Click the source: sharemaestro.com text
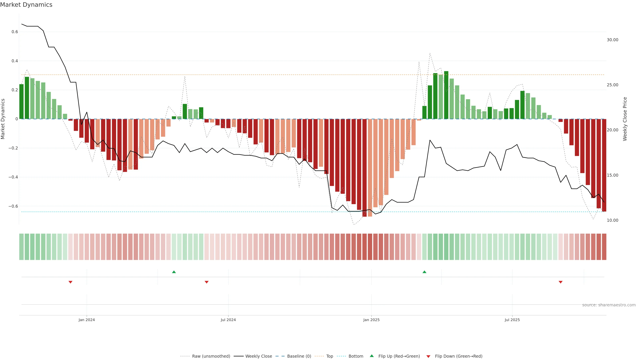The height and width of the screenshot is (362, 644). pos(609,305)
